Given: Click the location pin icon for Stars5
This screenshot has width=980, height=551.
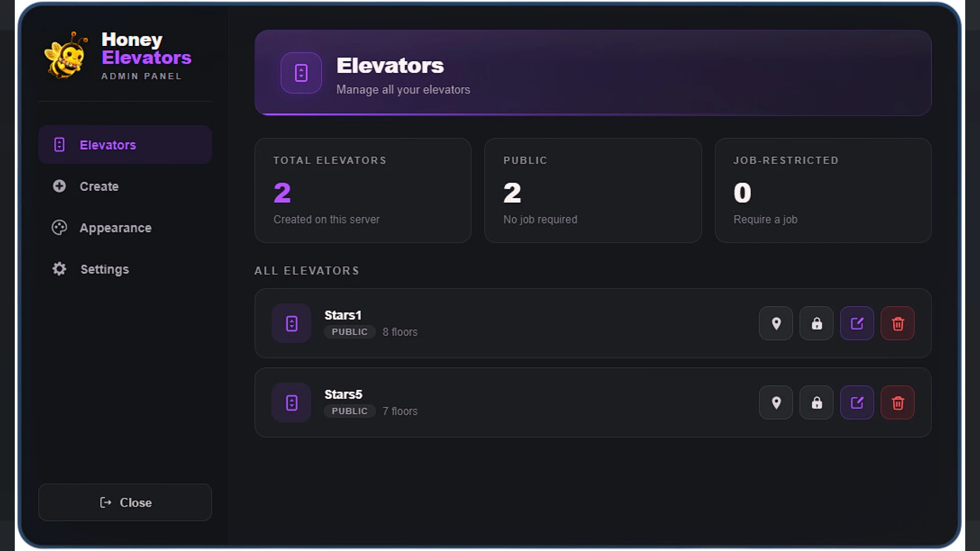Looking at the screenshot, I should click(776, 403).
